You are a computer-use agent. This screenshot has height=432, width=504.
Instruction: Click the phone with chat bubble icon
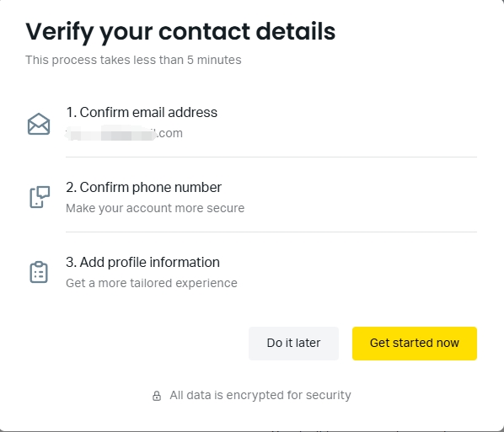[40, 197]
